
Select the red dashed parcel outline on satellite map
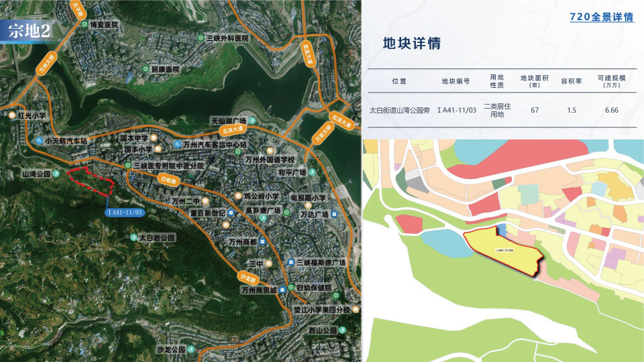(x=91, y=181)
